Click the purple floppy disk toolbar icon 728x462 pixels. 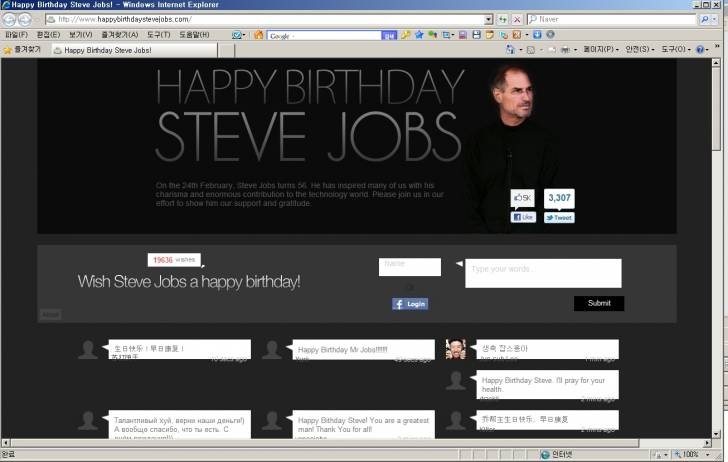463,35
